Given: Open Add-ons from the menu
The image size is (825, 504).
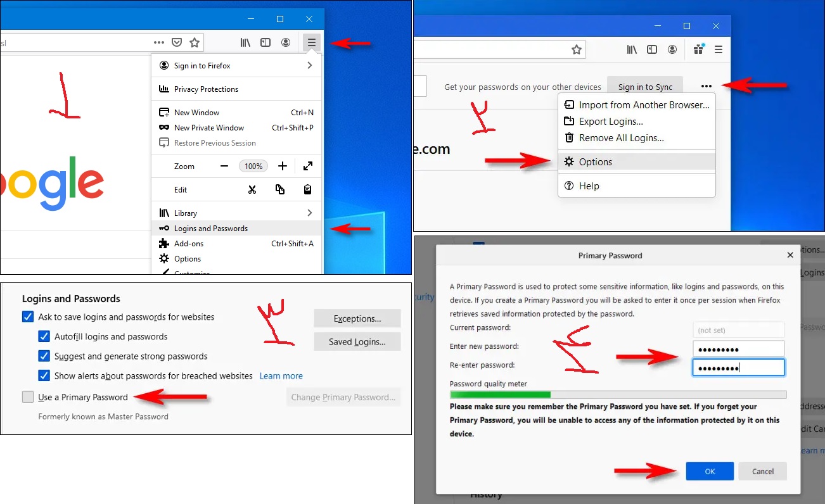Looking at the screenshot, I should click(x=237, y=244).
